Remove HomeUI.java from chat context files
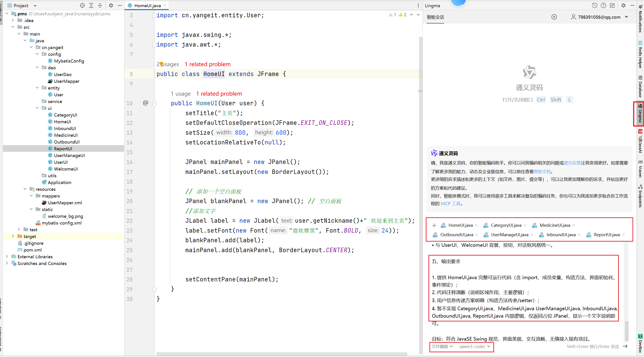This screenshot has height=357, width=644. 476,225
